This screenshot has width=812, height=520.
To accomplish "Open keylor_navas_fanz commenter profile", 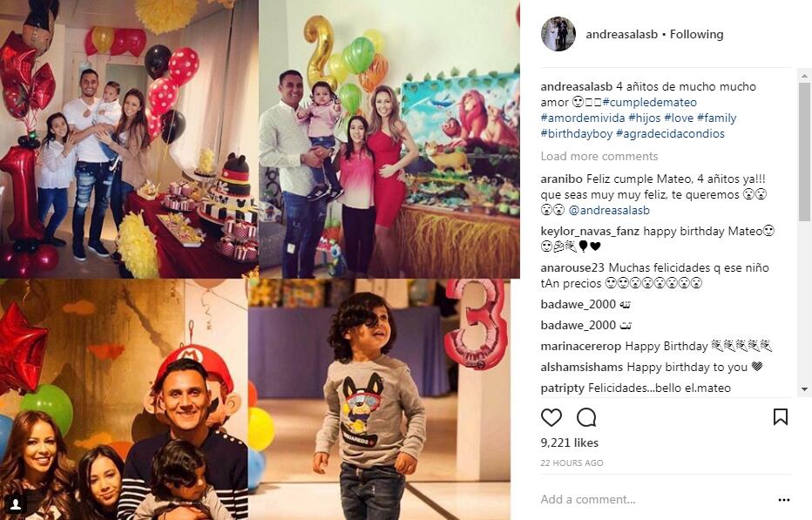I will [590, 231].
